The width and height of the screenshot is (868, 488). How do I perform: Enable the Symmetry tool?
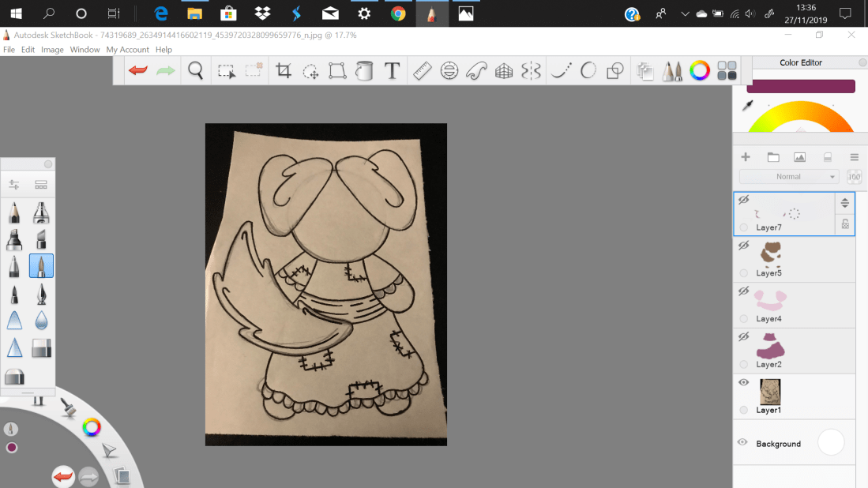[532, 71]
